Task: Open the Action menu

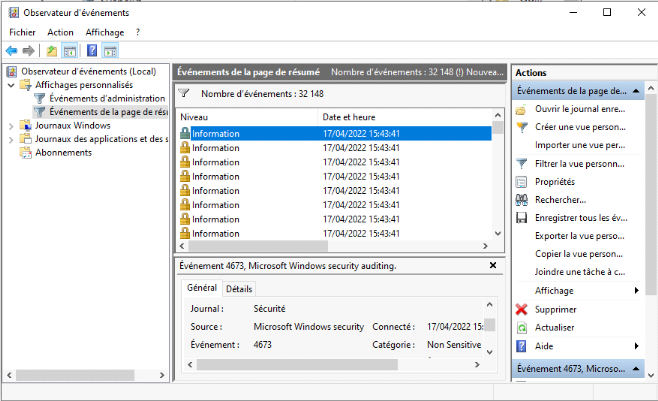Action: [x=60, y=32]
